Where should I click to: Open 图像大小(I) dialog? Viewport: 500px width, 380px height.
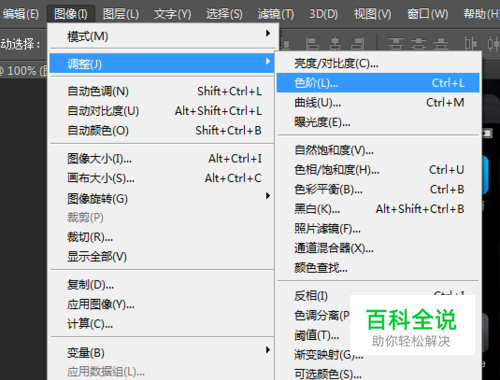pos(162,159)
